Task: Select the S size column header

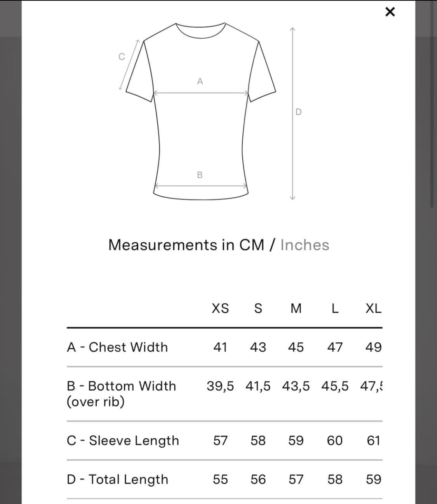Action: point(258,308)
